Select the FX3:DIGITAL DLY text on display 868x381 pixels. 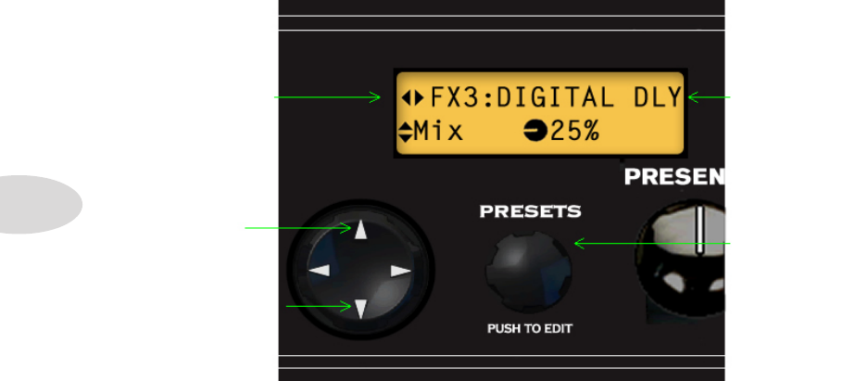(556, 98)
